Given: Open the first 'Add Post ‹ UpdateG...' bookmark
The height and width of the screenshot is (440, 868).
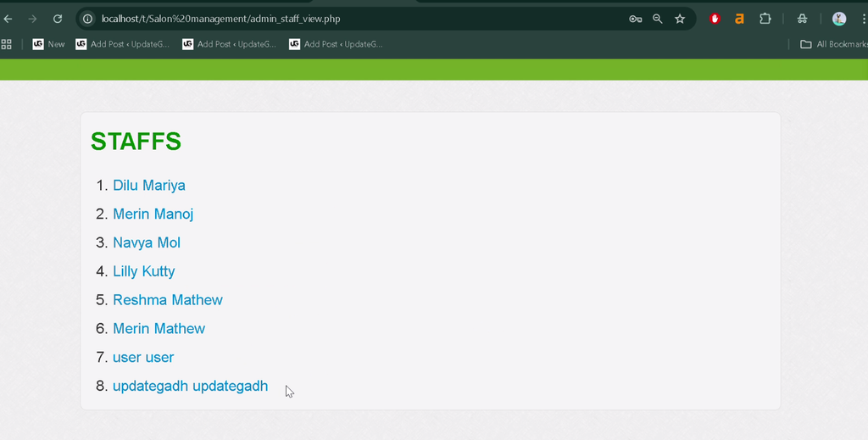Looking at the screenshot, I should click(x=122, y=44).
